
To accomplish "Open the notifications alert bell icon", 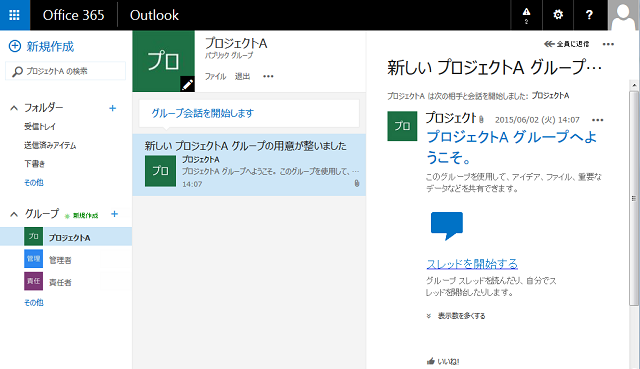I will 527,15.
